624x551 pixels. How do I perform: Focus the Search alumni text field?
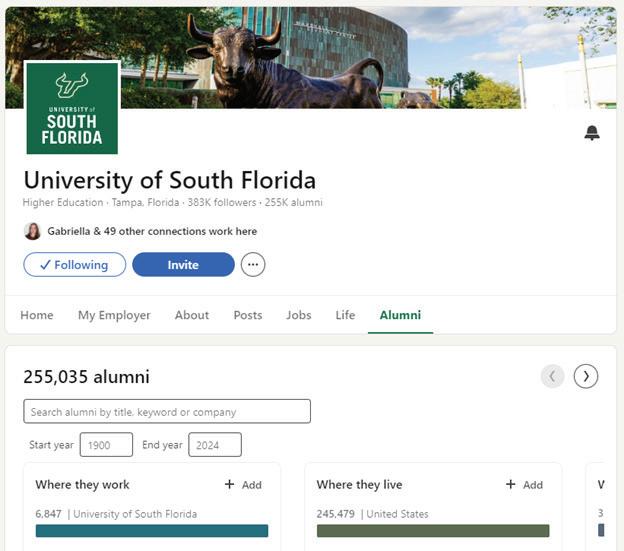(x=167, y=412)
